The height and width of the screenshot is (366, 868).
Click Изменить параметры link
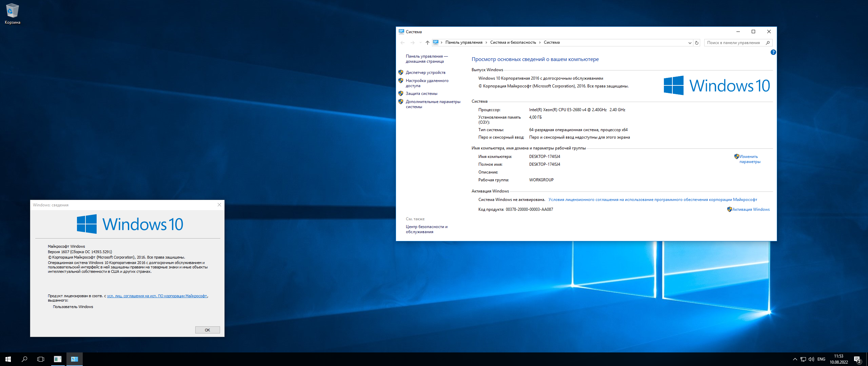tap(750, 159)
